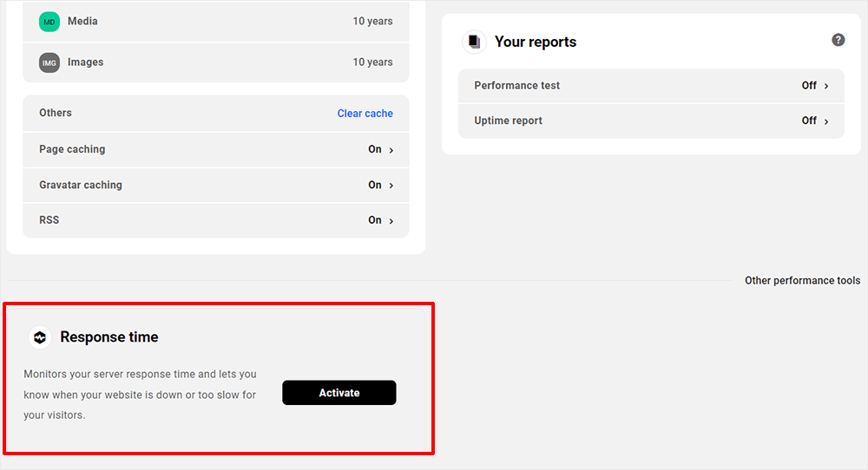This screenshot has height=470, width=868.
Task: Toggle Page caching On status
Action: [x=375, y=149]
